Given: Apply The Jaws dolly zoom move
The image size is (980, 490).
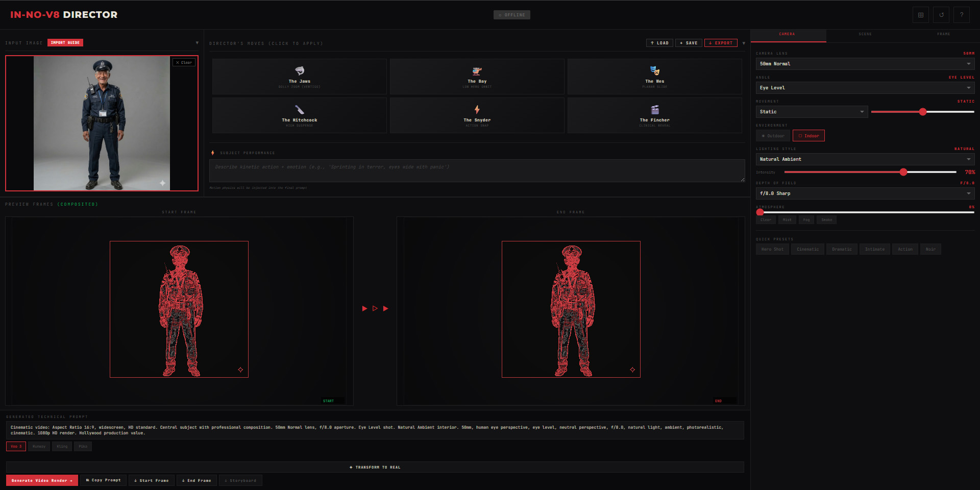Looking at the screenshot, I should 299,77.
